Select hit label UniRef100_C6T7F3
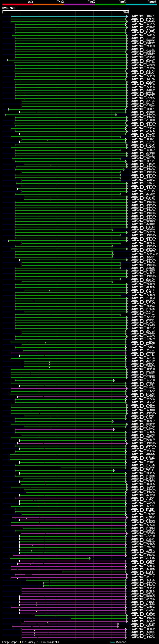Screen dimensions: 159x644 pyautogui.click(x=143, y=71)
